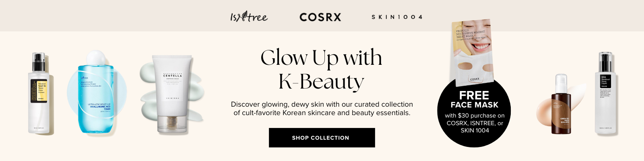The height and width of the screenshot is (161, 644).
Task: Select the SKIN1004 brand logo
Action: point(397,17)
